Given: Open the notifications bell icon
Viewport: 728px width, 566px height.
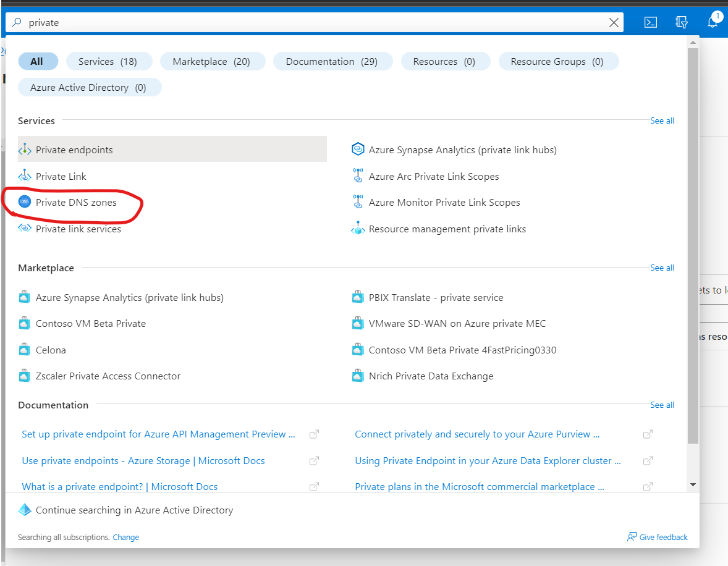Looking at the screenshot, I should tap(713, 22).
